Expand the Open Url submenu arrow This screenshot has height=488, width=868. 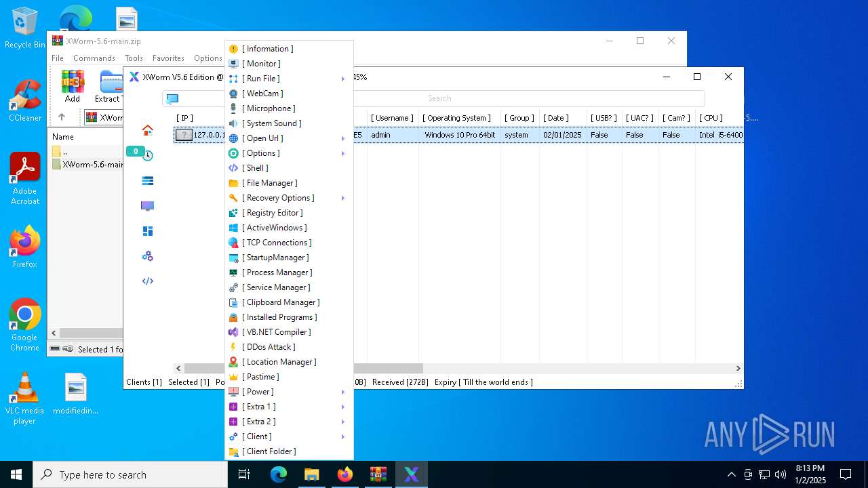tap(343, 138)
